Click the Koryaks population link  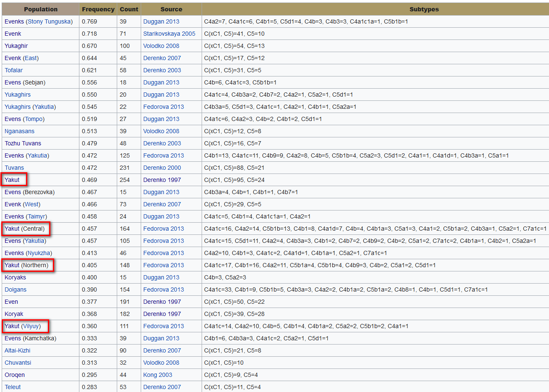point(16,277)
